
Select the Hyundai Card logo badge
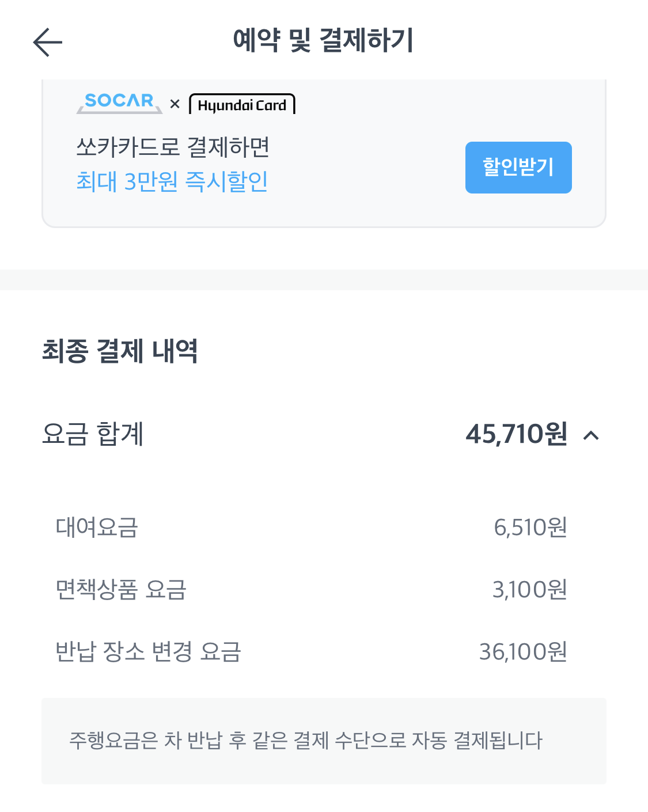pos(242,104)
